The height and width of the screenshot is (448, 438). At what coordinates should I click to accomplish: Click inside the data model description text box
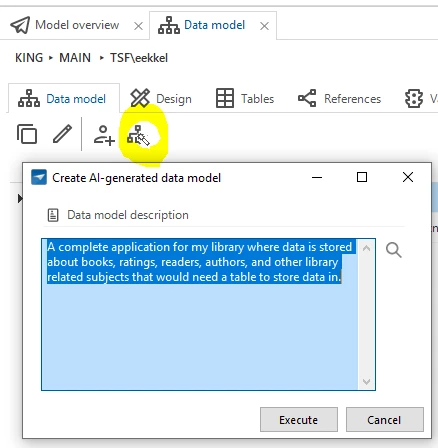pyautogui.click(x=199, y=314)
